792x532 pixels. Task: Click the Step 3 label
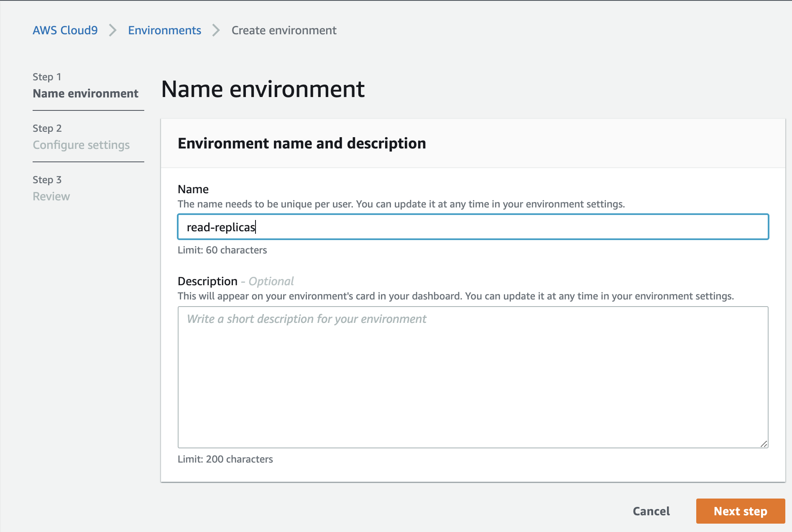coord(47,180)
